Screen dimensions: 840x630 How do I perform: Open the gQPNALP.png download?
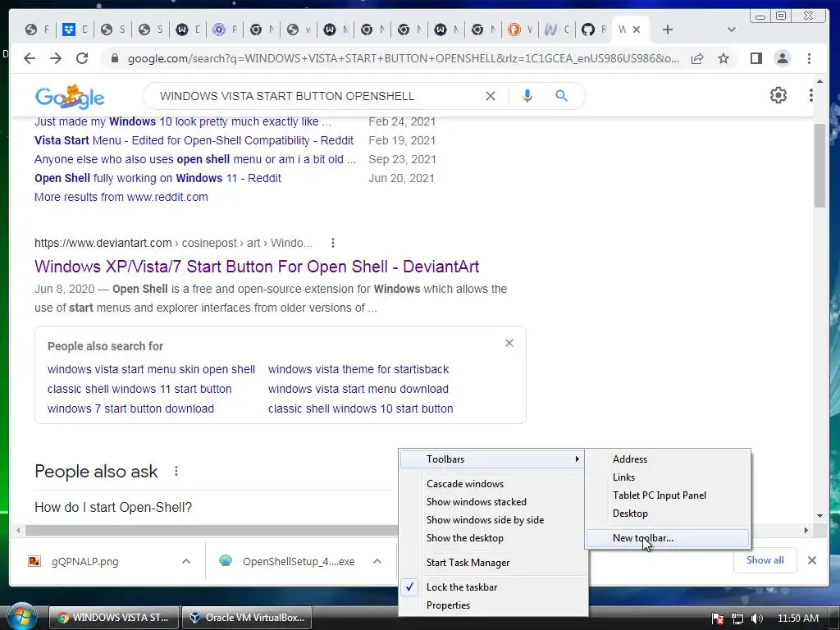click(x=84, y=561)
